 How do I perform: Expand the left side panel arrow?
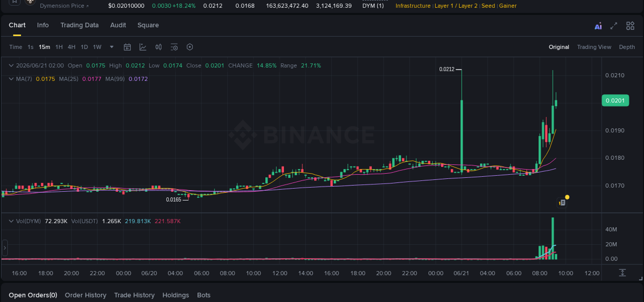coord(5,248)
